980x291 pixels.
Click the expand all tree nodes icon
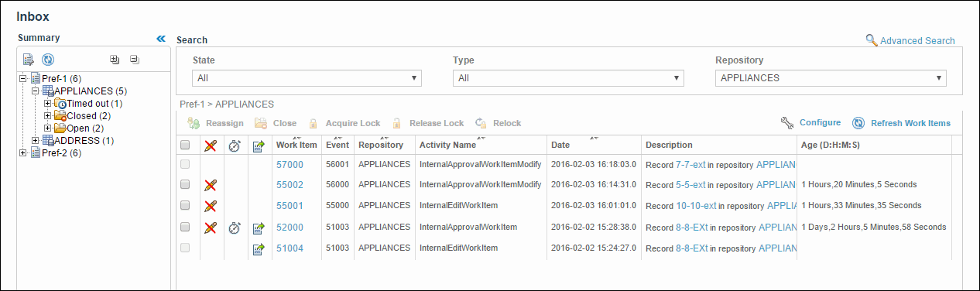tap(115, 59)
